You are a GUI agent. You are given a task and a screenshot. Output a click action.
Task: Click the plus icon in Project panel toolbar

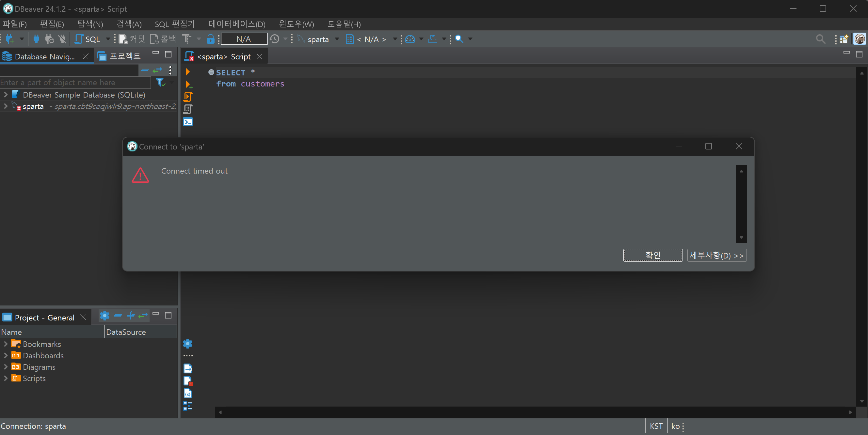(x=131, y=316)
